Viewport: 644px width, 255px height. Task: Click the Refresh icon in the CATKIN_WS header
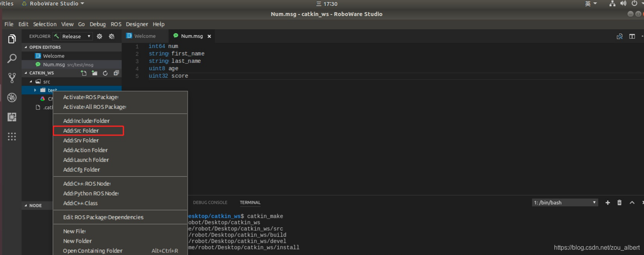105,73
